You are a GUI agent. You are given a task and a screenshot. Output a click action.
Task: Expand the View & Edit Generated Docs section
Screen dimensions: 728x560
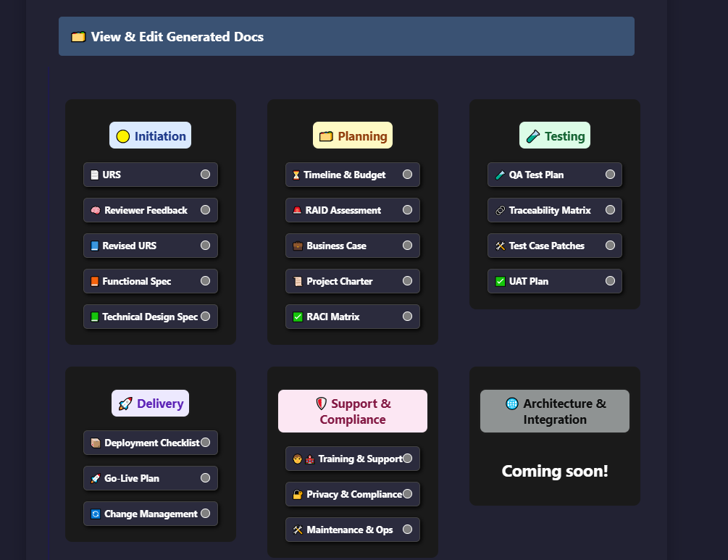pos(346,35)
